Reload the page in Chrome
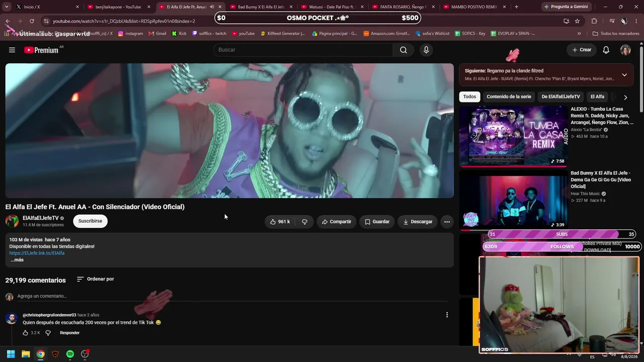Screen dimensions: 644x362 (x=32, y=21)
